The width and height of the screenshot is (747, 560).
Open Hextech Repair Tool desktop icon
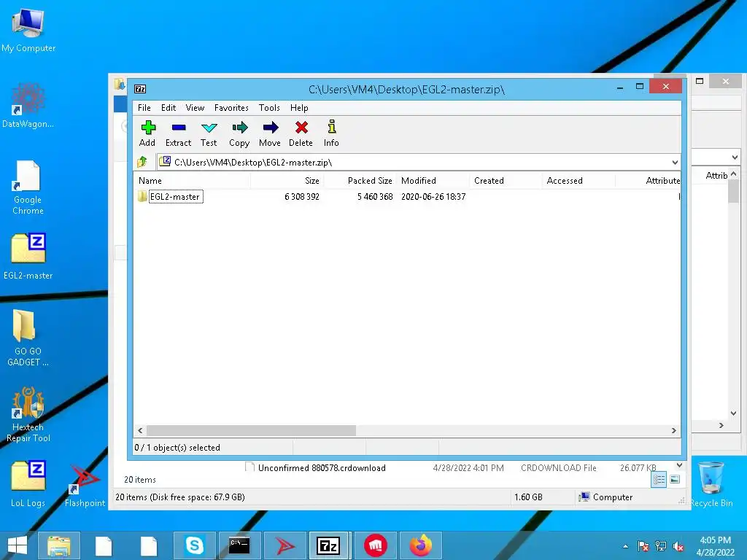pos(28,414)
